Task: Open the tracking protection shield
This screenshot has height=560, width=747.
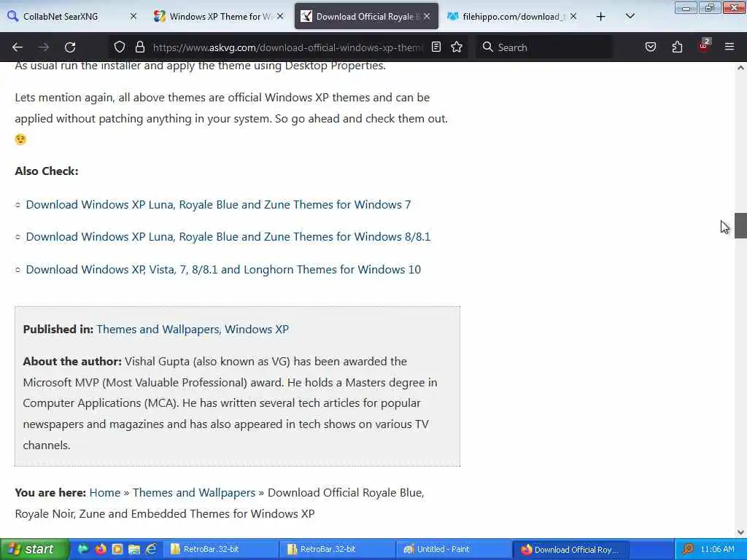Action: (120, 47)
